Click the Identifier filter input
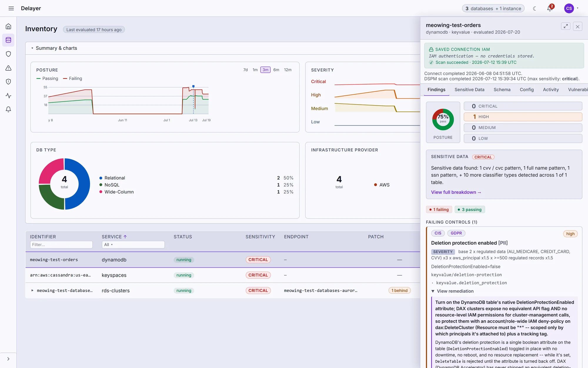588x368 pixels. coord(61,245)
